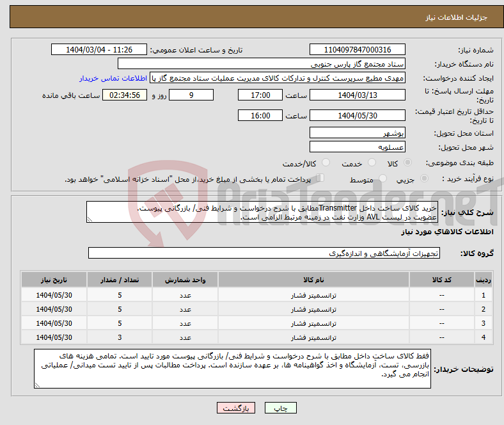The width and height of the screenshot is (504, 425).
Task: Click the goods group field تجهیزات آزمایشگاهی و اندازه‌گیری
Action: [x=264, y=253]
